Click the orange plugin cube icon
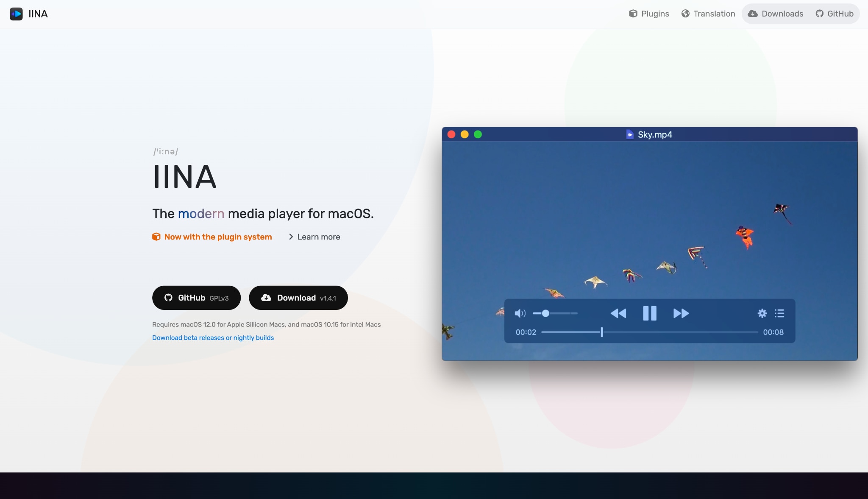868x499 pixels. point(156,237)
